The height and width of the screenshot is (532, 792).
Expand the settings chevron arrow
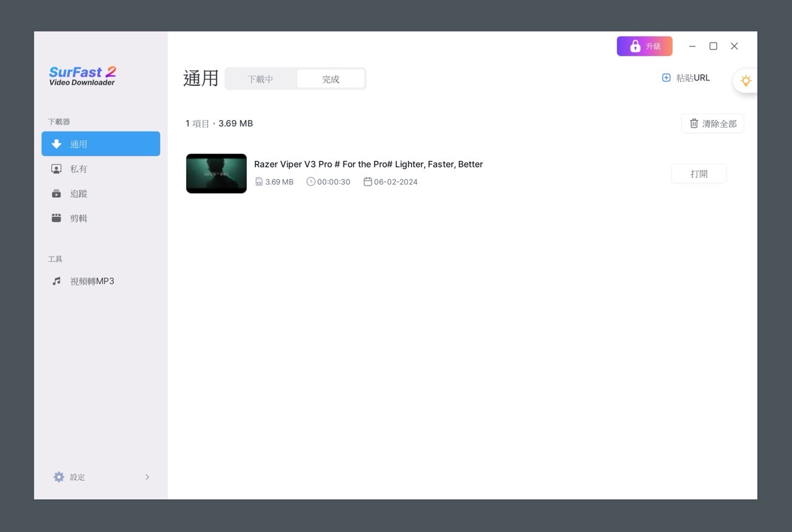(147, 477)
